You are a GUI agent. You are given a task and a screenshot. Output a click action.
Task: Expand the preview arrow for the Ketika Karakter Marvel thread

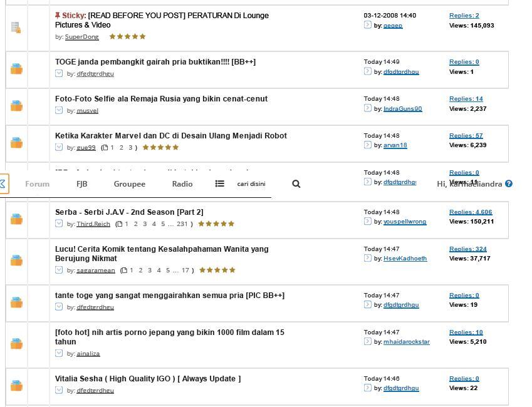[x=59, y=147]
